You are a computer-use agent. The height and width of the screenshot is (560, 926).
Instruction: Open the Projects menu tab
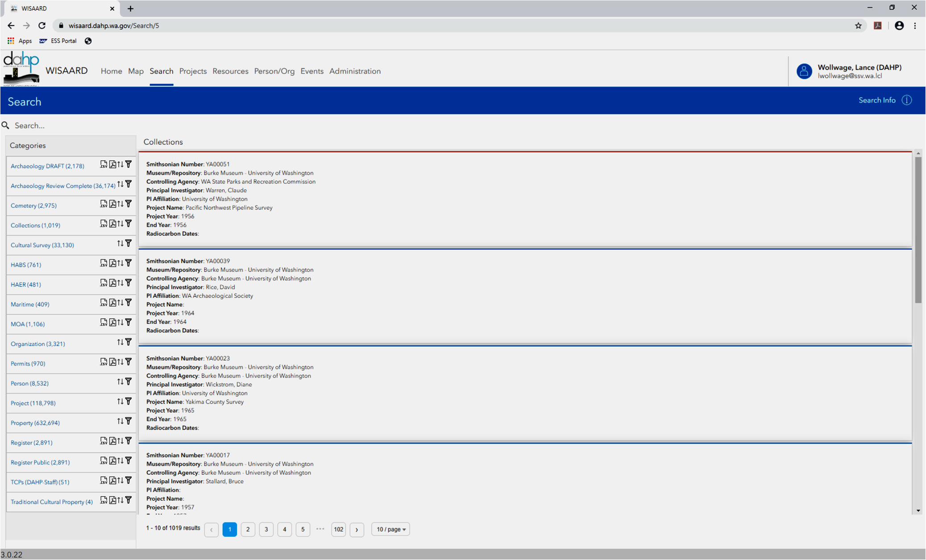(193, 71)
